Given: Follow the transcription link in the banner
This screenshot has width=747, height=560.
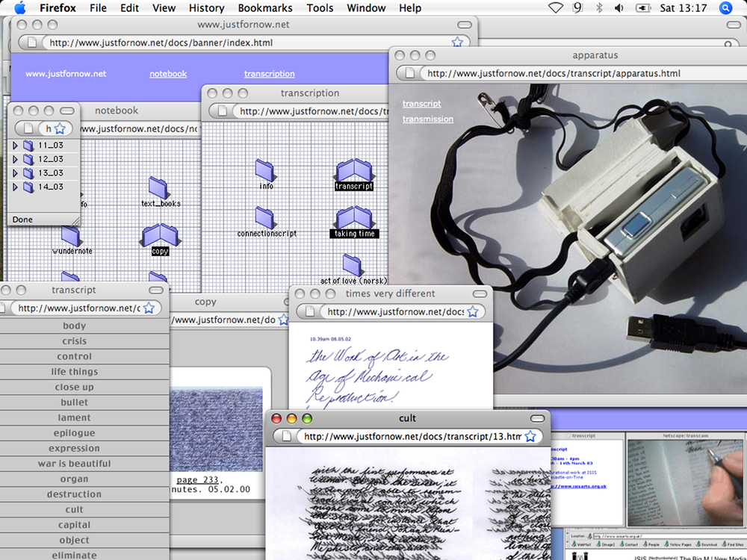Looking at the screenshot, I should click(269, 74).
